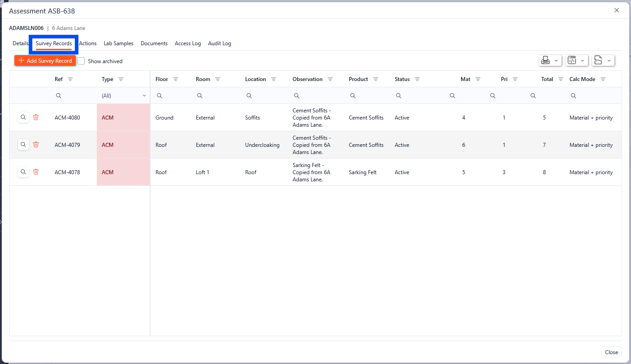Open the printer options button
The image size is (631, 364).
click(546, 60)
